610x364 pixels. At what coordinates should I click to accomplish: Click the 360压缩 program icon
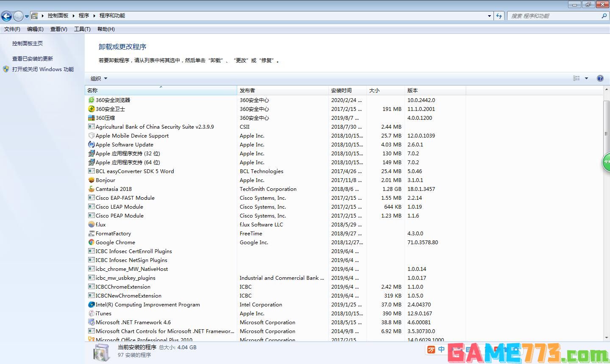tap(91, 118)
